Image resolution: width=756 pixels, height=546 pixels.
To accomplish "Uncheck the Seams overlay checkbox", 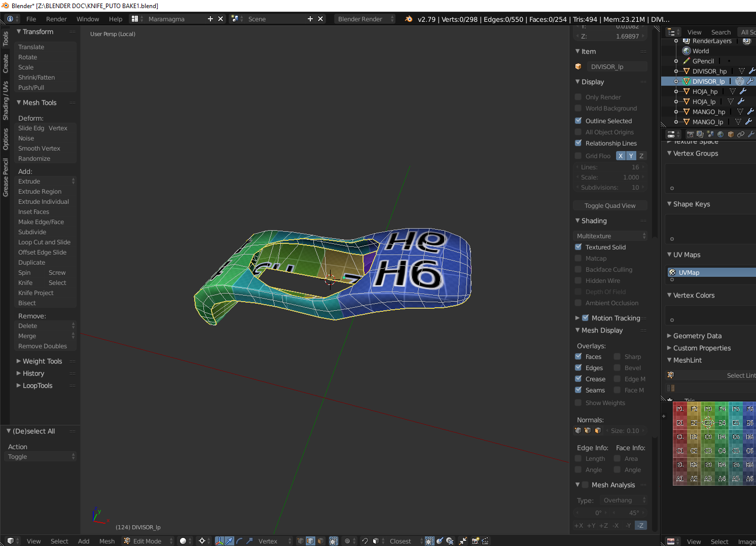I will click(x=578, y=390).
